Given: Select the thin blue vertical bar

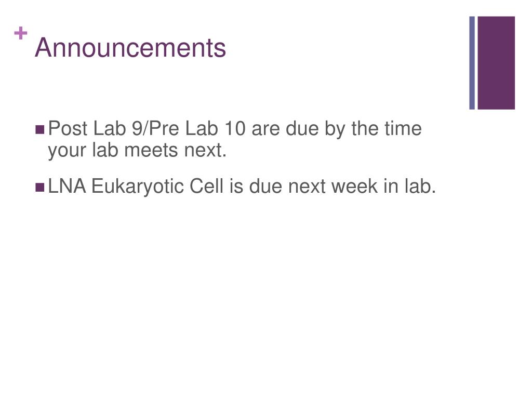Looking at the screenshot, I should pos(472,63).
